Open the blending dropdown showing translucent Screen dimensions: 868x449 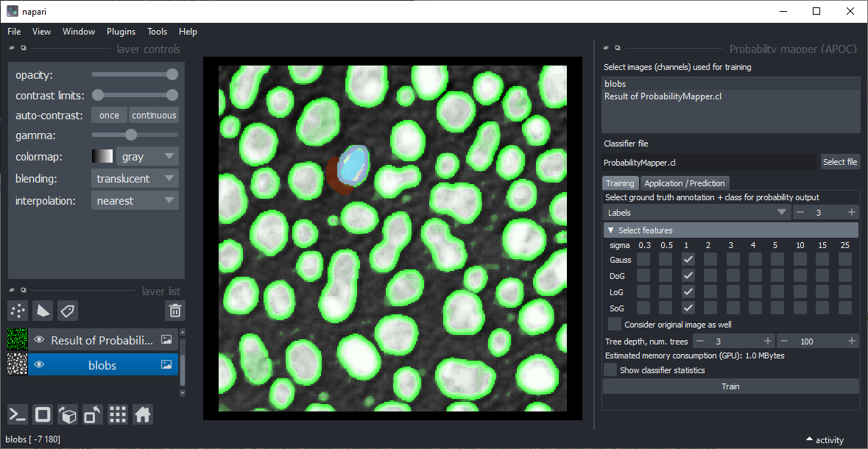135,177
